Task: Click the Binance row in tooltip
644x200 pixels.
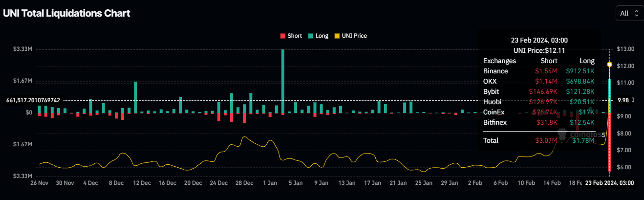Action: point(539,71)
